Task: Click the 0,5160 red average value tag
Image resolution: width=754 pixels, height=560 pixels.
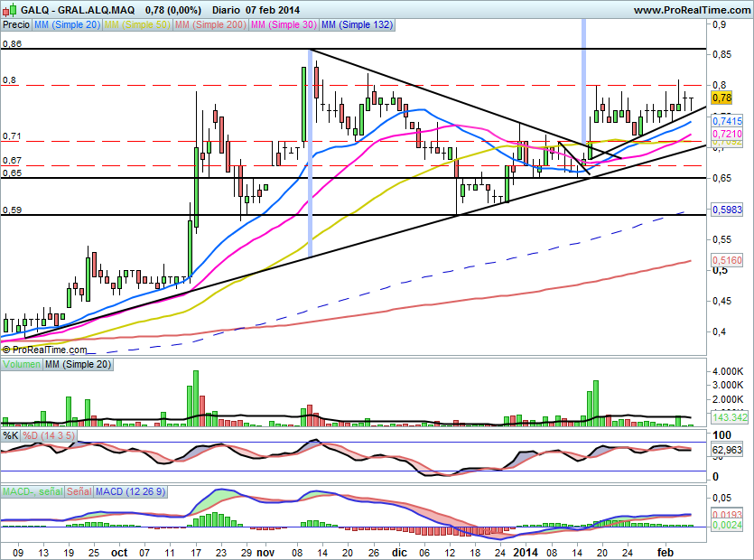Action: pyautogui.click(x=727, y=260)
